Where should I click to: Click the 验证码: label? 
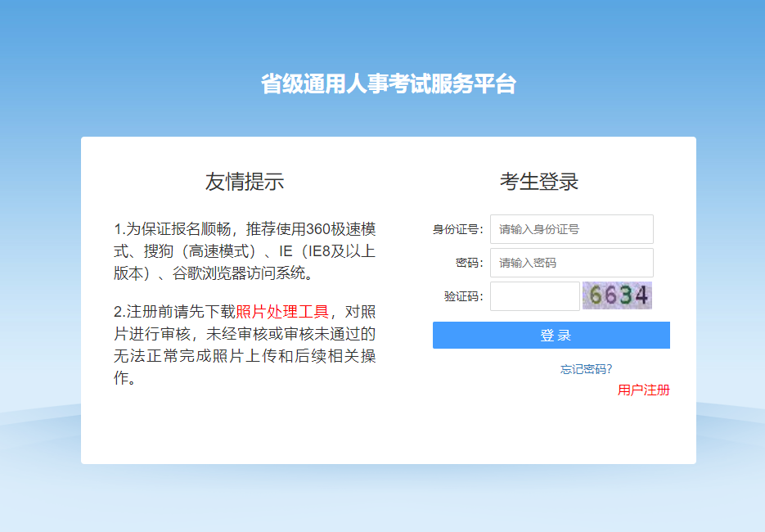tap(463, 296)
